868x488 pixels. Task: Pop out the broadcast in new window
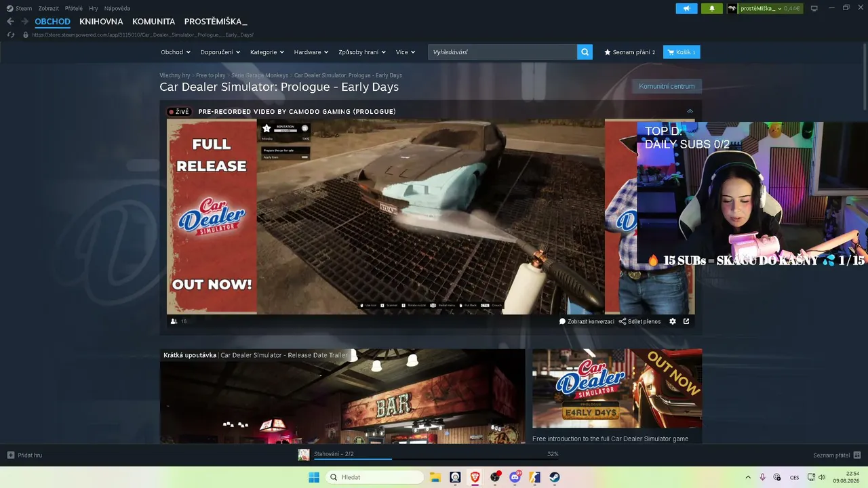coord(686,321)
